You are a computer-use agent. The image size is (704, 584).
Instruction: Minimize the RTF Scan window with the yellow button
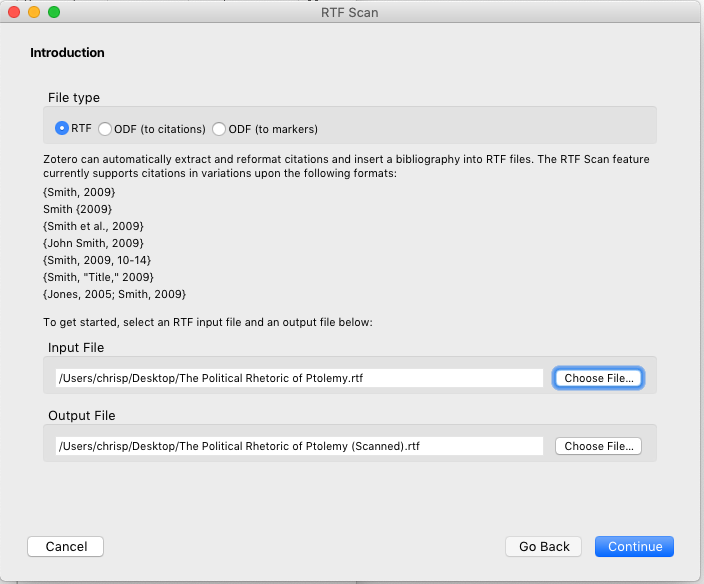coord(34,12)
